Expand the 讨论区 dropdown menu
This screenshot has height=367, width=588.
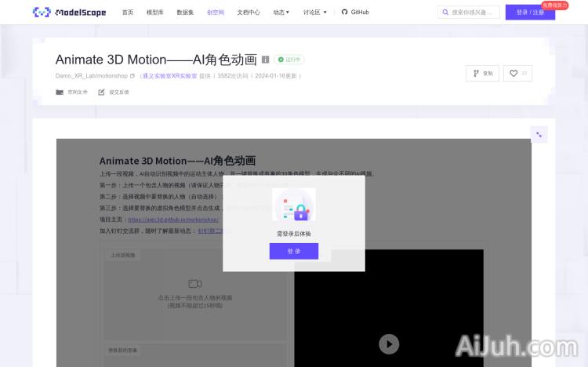point(314,13)
